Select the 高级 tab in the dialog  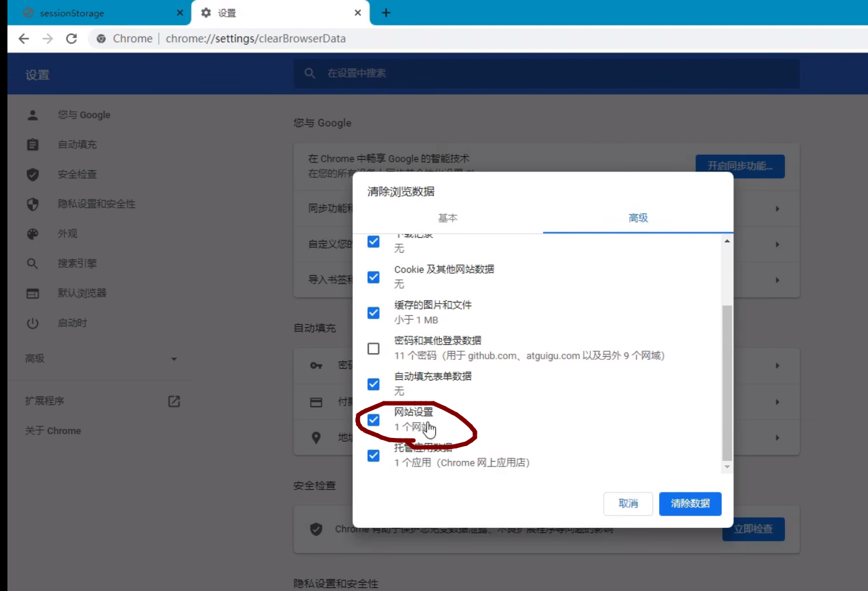[x=638, y=218]
